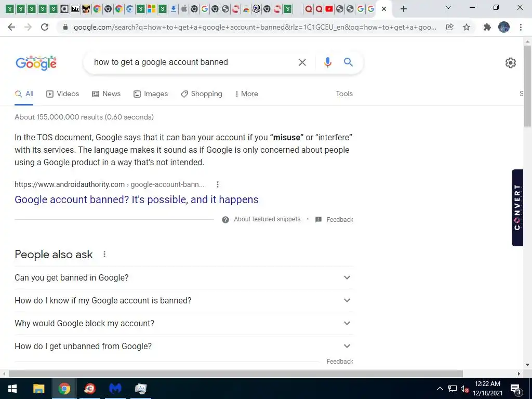Open Google settings gear icon
Screen dimensions: 532x399
click(510, 63)
